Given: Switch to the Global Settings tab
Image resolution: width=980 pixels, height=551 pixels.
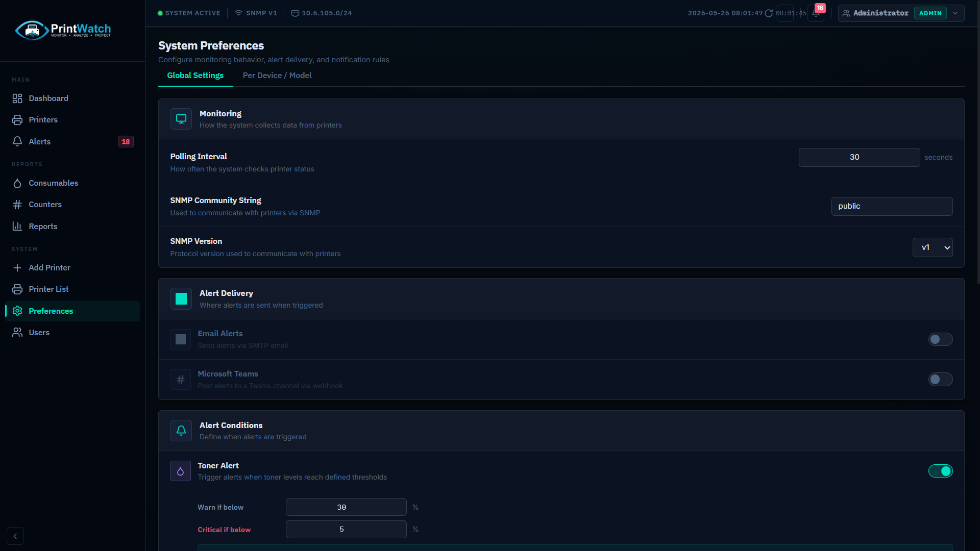Looking at the screenshot, I should 195,76.
